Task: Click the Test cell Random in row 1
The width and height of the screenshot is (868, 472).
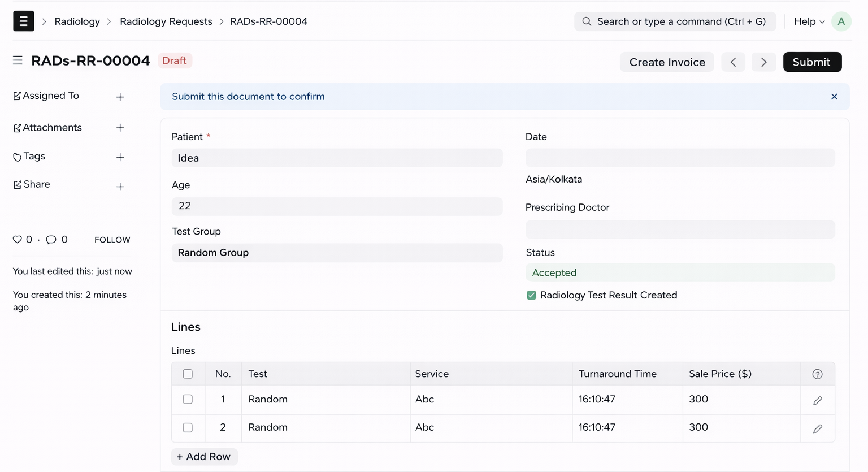Action: 326,399
